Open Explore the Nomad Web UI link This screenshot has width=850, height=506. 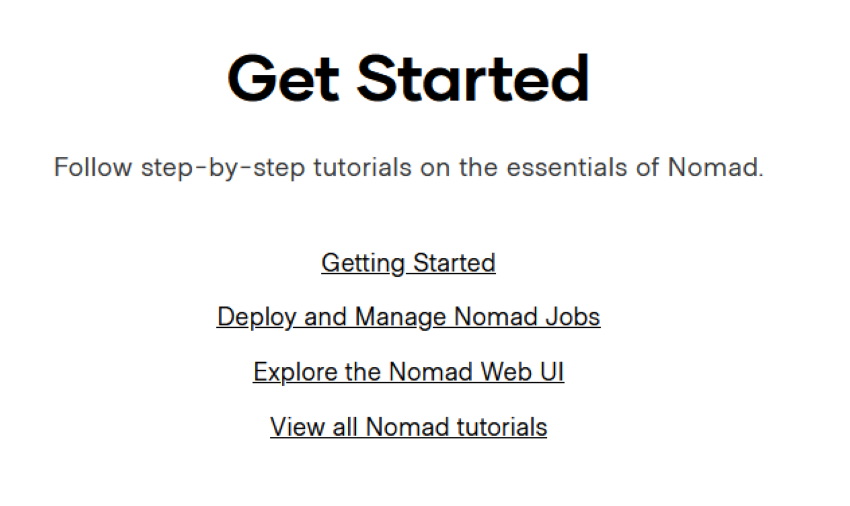(x=408, y=372)
